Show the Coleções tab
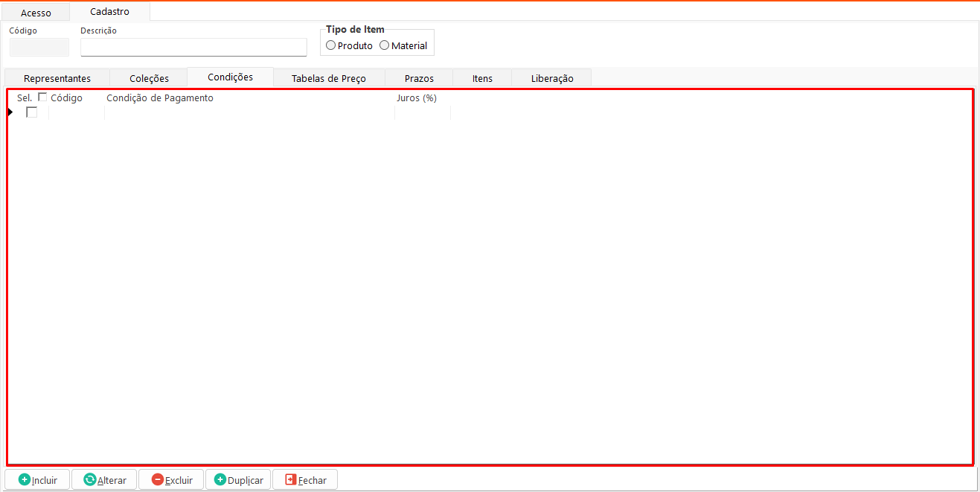 149,78
